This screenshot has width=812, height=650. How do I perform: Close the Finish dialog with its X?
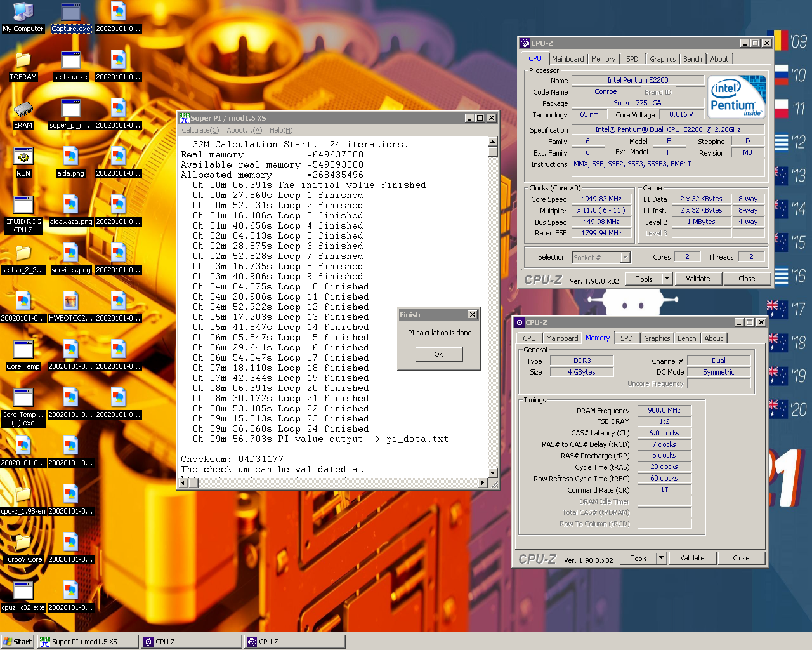coord(473,315)
